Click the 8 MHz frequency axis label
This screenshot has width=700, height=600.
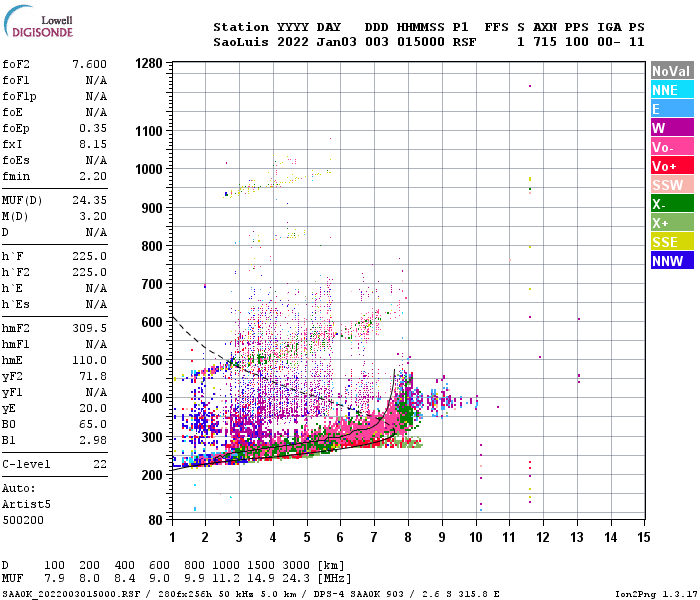(408, 537)
